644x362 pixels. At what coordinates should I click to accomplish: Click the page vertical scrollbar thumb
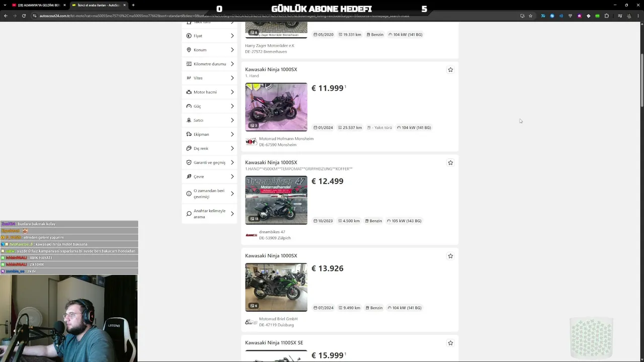pos(642,80)
